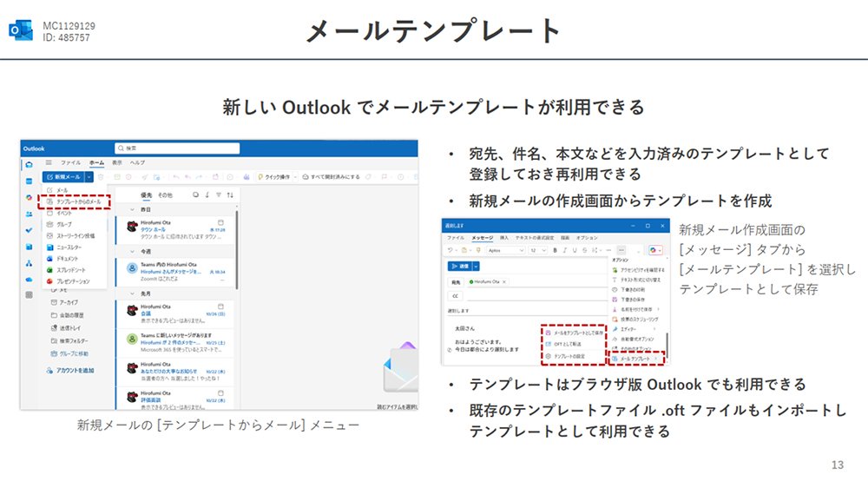Click the filter icon above message list
The height and width of the screenshot is (488, 868).
point(219,195)
